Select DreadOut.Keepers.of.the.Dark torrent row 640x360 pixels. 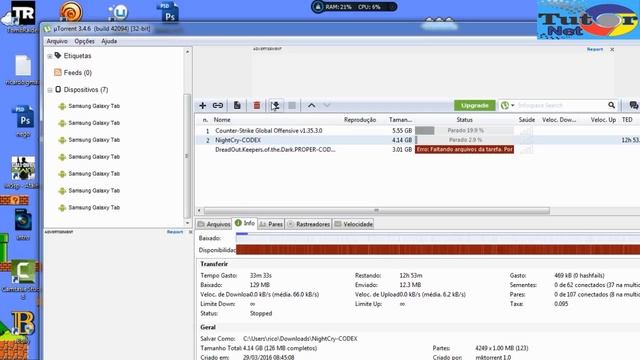418,149
